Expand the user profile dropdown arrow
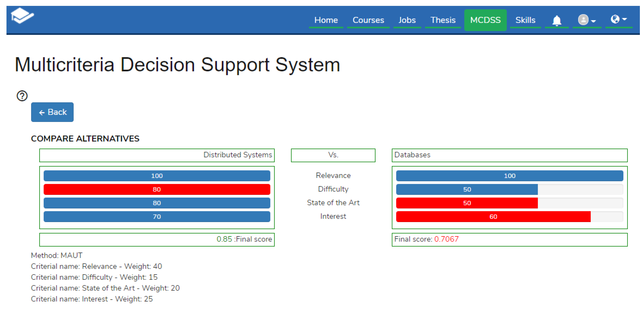The height and width of the screenshot is (313, 644). [594, 21]
